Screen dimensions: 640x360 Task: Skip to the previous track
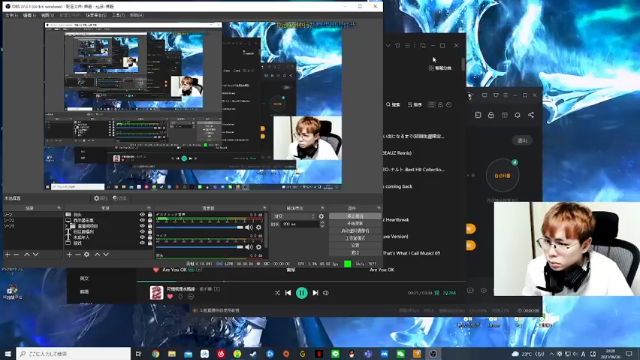pyautogui.click(x=288, y=293)
